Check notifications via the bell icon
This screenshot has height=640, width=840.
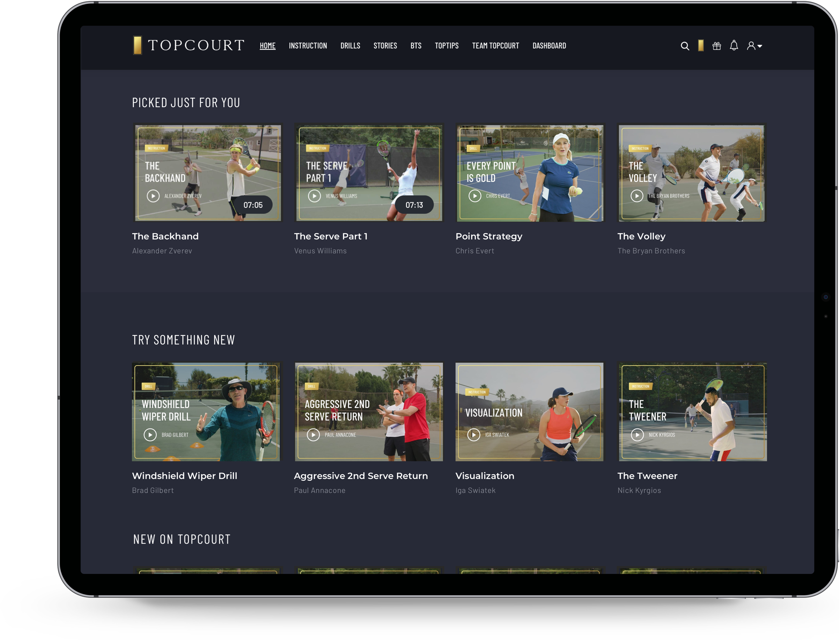[733, 46]
